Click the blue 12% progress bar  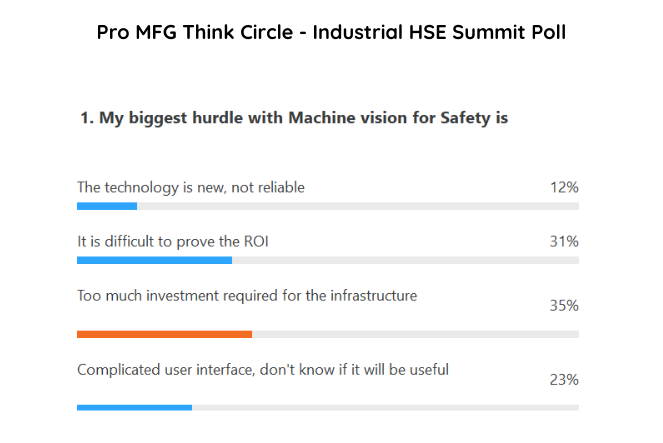[x=107, y=206]
